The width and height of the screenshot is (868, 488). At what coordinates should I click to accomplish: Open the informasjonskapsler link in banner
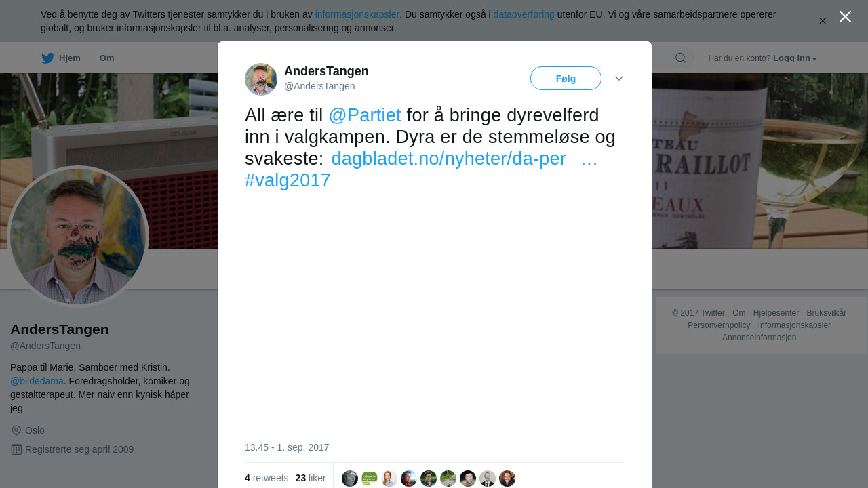[357, 14]
